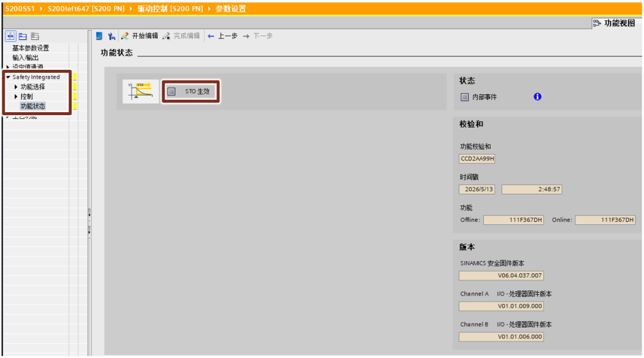Click the lower splitter expand arrow
The image size is (644, 358).
[89, 232]
